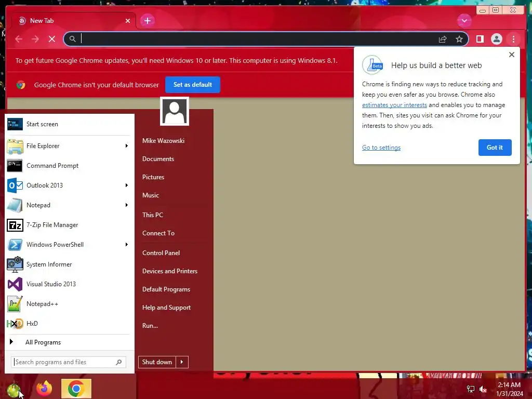The image size is (532, 399).
Task: Open the HxD hex editor icon
Action: coord(15,323)
